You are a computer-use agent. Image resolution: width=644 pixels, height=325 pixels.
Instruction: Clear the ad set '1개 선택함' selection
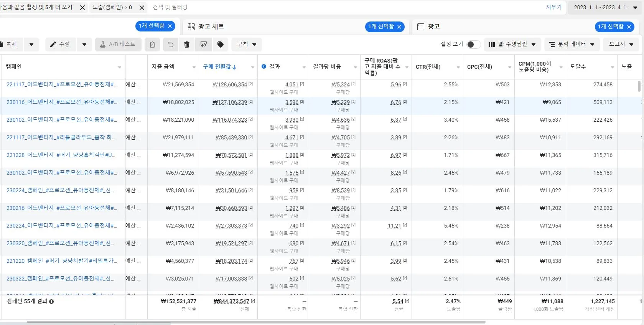click(x=399, y=26)
